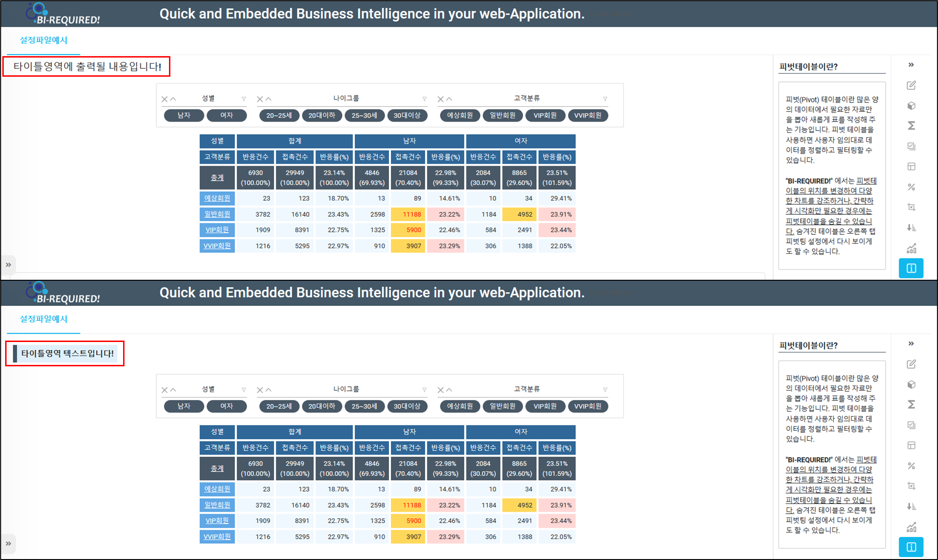Expand the left side panel in bottom screenshot
Image resolution: width=938 pixels, height=560 pixels.
click(x=8, y=544)
